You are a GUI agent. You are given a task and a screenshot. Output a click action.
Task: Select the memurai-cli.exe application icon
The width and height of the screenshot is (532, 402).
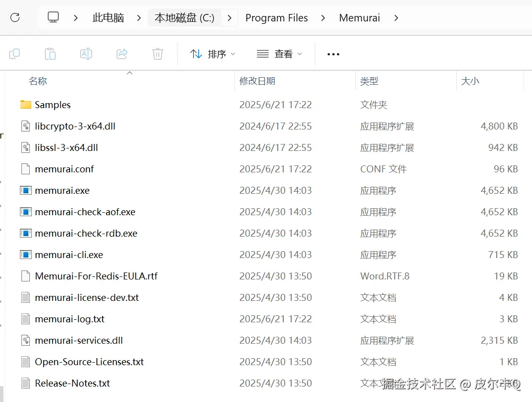[x=26, y=255]
